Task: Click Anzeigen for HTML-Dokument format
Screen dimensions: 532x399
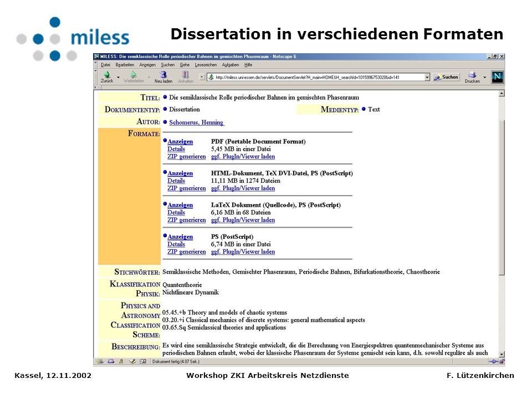Action: [180, 173]
